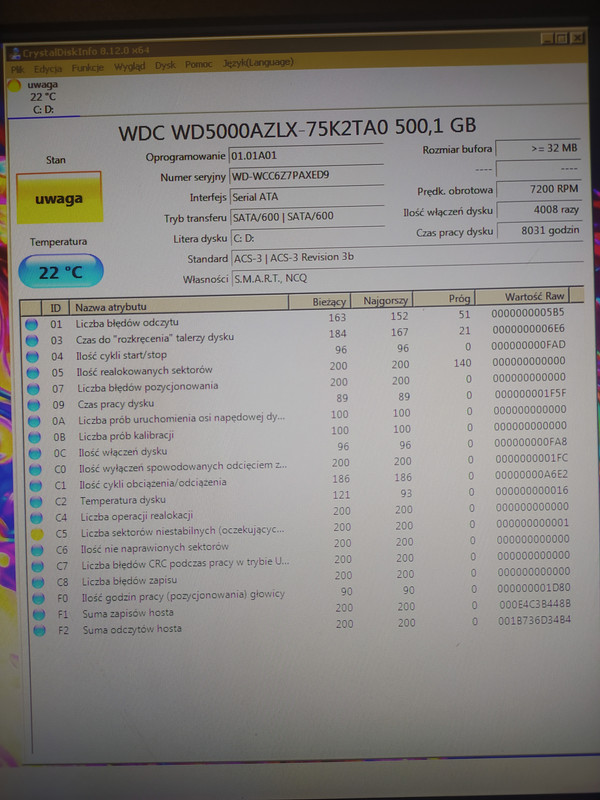Click status circle for attribute F1
Image resolution: width=600 pixels, height=800 pixels.
39,615
